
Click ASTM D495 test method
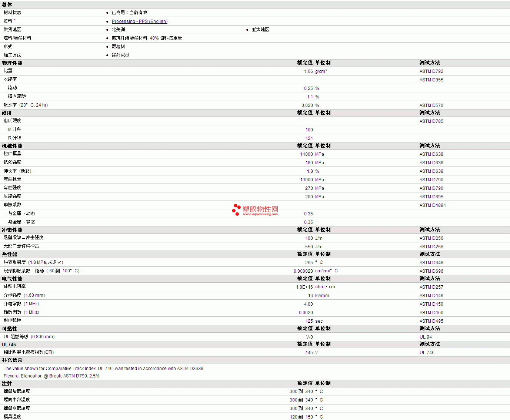431,321
